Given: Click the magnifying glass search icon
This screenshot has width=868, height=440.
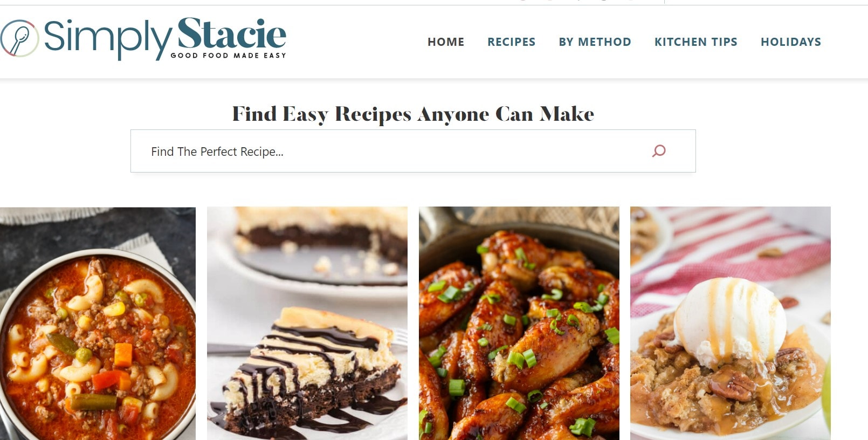Looking at the screenshot, I should pos(659,151).
